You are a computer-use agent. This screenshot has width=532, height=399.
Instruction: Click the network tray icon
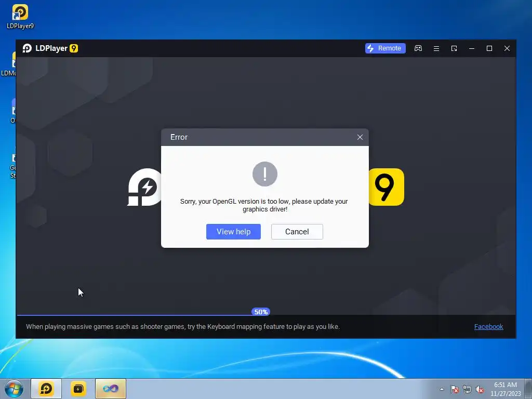[467, 389]
